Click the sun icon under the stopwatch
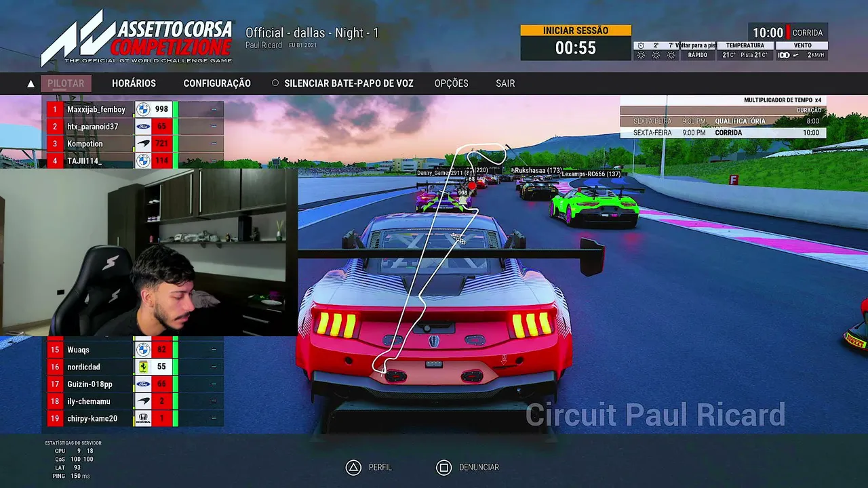Screen dimensions: 868x488 tap(641, 55)
